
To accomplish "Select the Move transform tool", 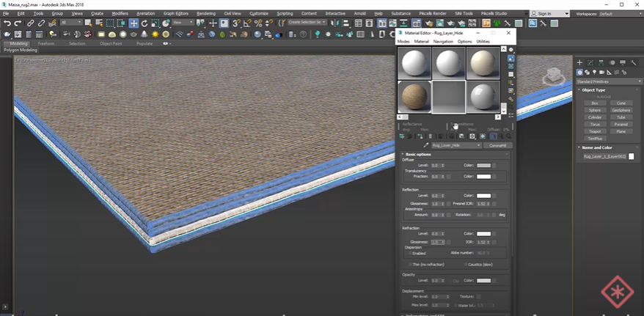I will (134, 23).
